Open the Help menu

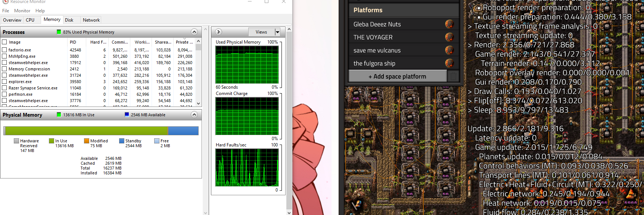tap(40, 11)
